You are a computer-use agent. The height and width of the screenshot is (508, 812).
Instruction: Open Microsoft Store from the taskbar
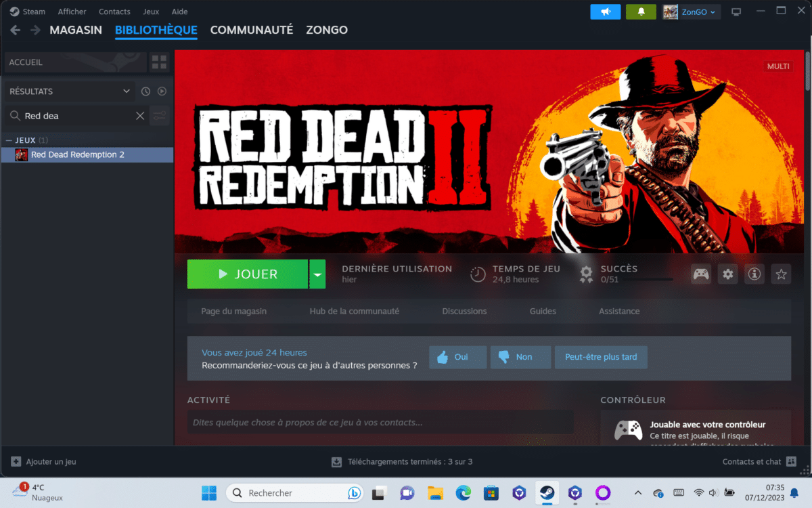tap(491, 493)
